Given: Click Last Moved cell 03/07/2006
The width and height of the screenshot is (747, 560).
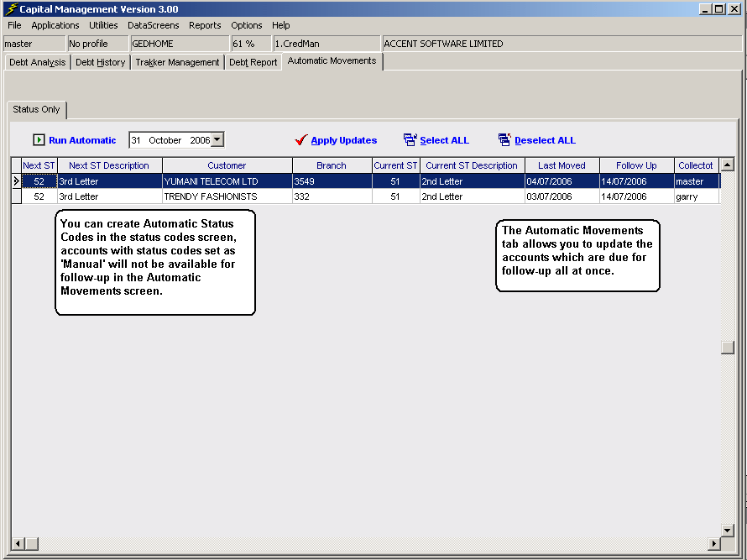Looking at the screenshot, I should pos(562,196).
